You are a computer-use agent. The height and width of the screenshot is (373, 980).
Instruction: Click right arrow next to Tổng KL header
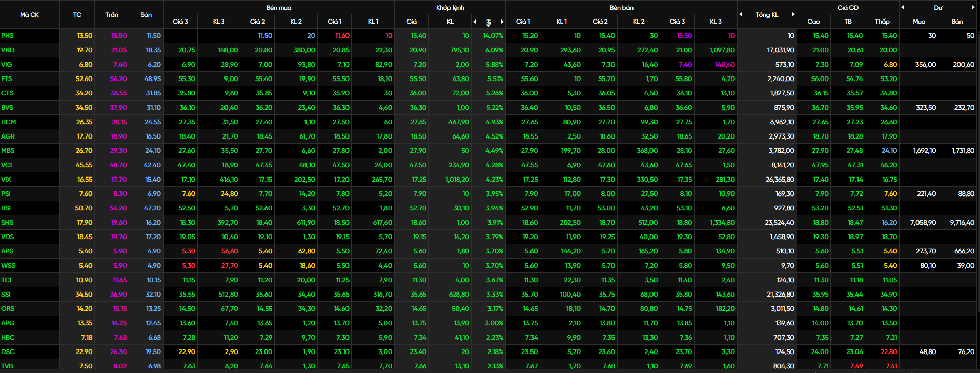793,14
